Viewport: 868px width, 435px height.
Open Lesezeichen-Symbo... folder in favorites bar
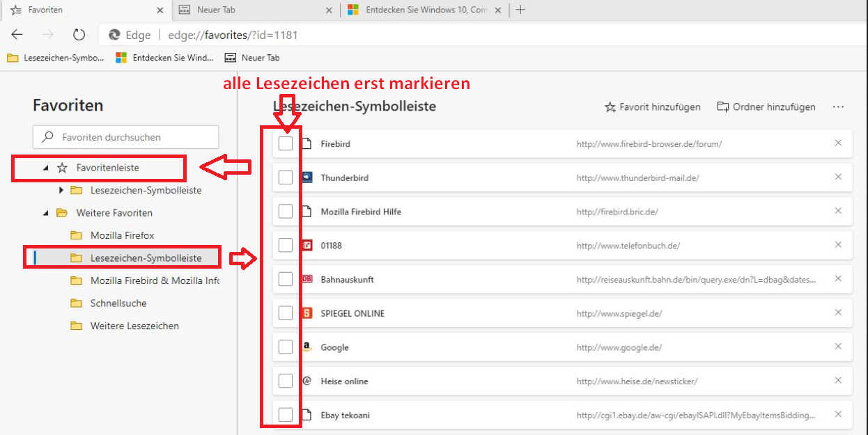click(56, 58)
